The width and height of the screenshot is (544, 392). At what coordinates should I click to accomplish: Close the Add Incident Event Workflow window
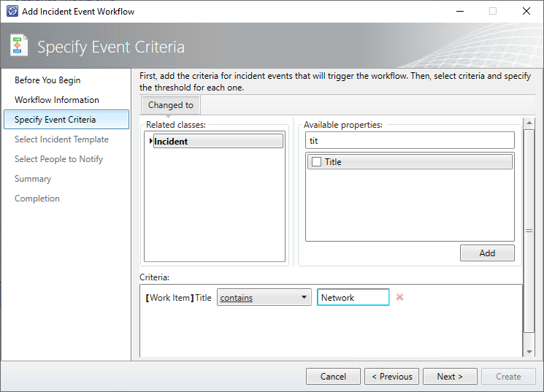(x=526, y=11)
